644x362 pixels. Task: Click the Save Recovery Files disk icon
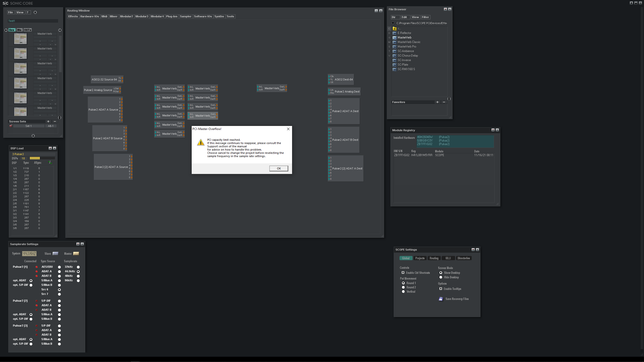(x=441, y=299)
